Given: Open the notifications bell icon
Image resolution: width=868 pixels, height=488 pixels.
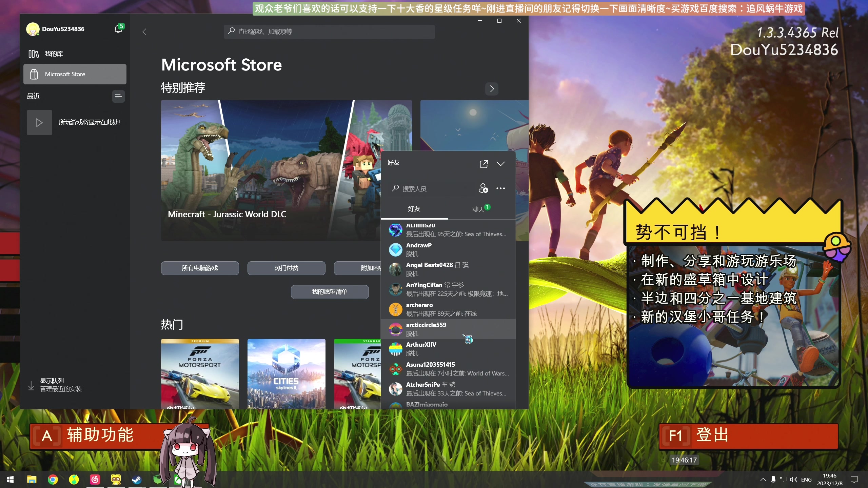Looking at the screenshot, I should pyautogui.click(x=118, y=29).
